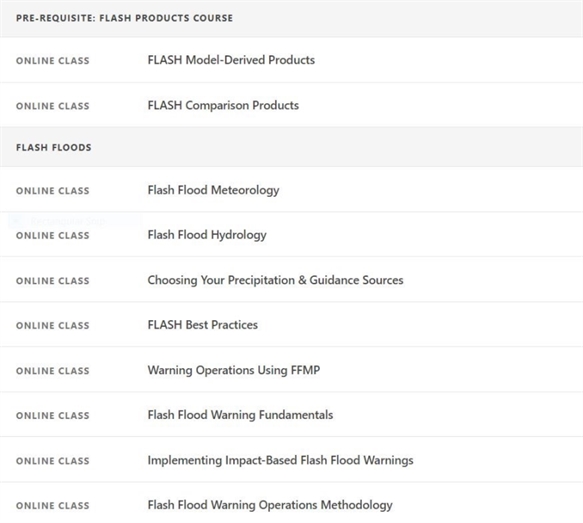Image resolution: width=583 pixels, height=523 pixels.
Task: Click Online Class label beside Flash Flood Meteorology
Action: (52, 191)
